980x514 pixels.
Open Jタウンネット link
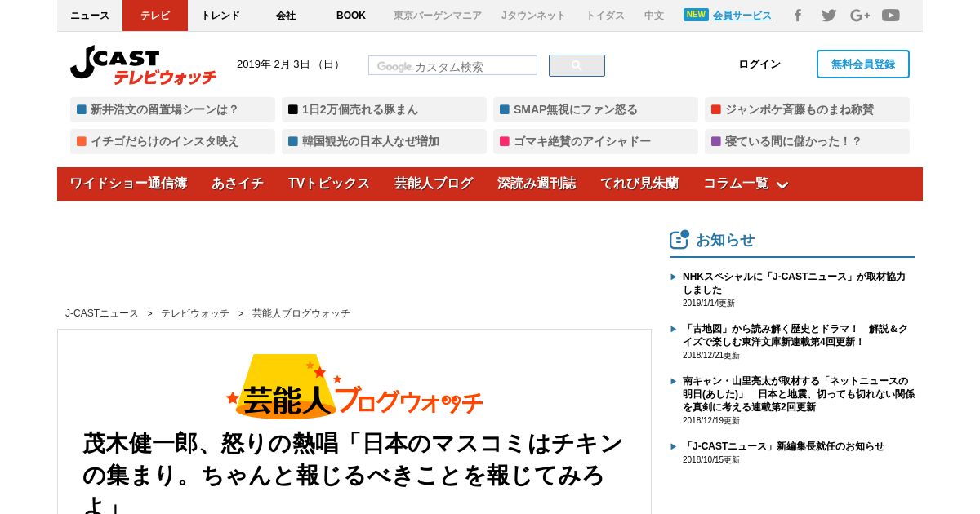[x=533, y=16]
